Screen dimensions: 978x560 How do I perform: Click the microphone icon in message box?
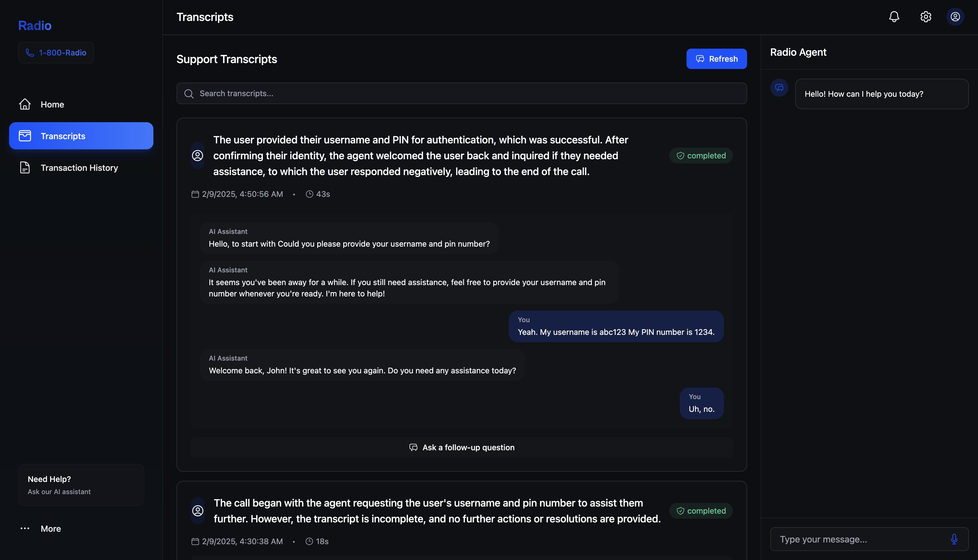(954, 539)
